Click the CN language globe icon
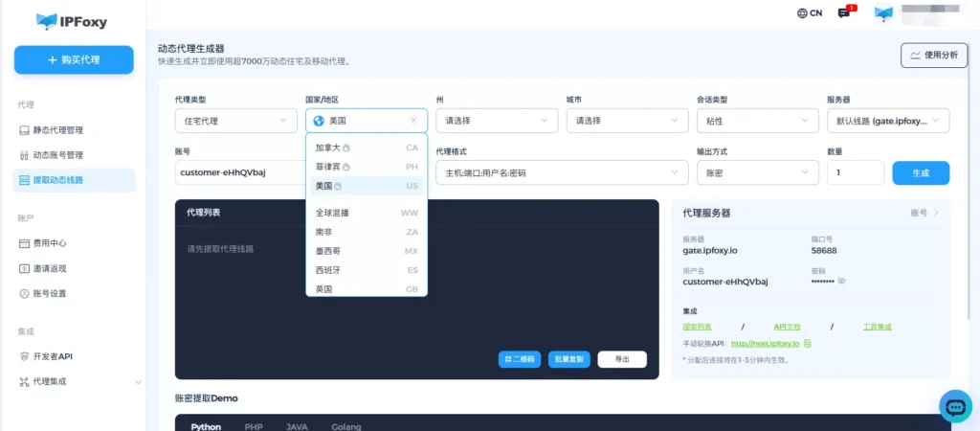This screenshot has height=431, width=980. point(802,13)
